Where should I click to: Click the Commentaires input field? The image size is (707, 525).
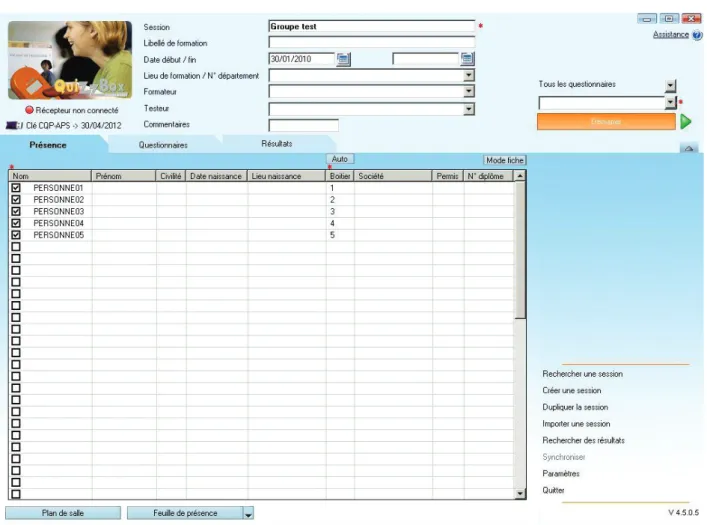click(303, 125)
